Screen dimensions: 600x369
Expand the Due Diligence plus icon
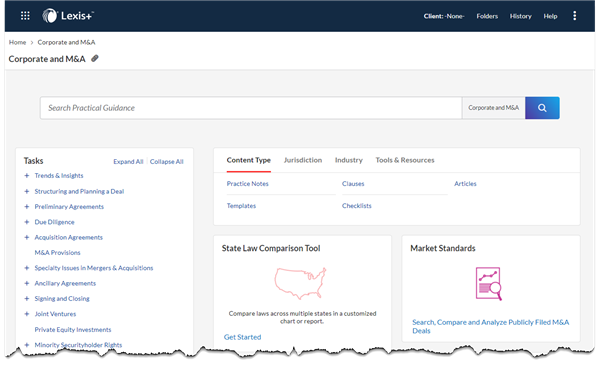(x=26, y=222)
